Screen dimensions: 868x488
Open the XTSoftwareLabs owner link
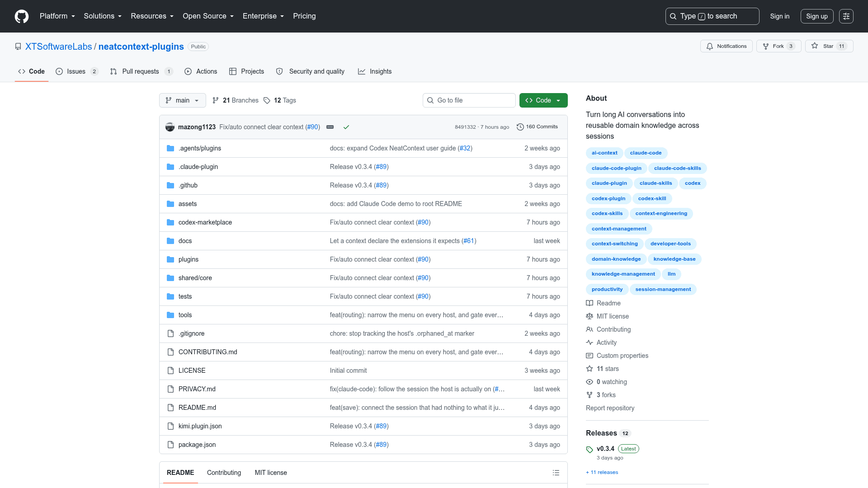(x=58, y=47)
